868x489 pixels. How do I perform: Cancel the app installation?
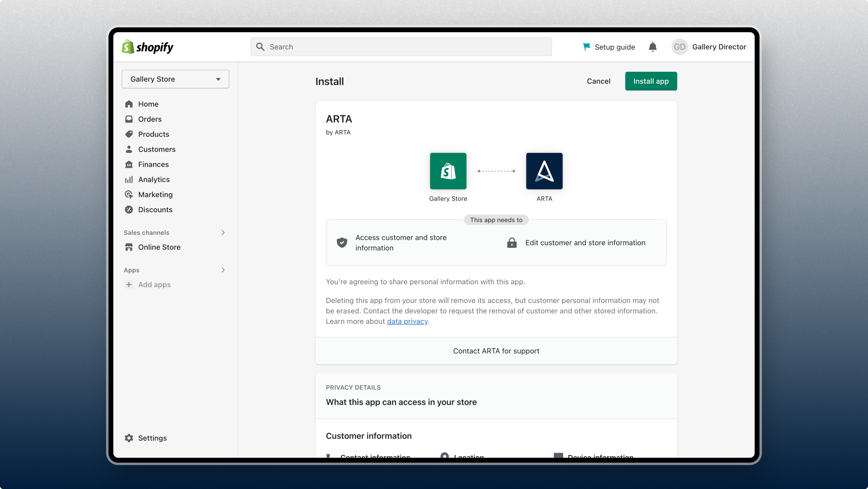click(598, 81)
